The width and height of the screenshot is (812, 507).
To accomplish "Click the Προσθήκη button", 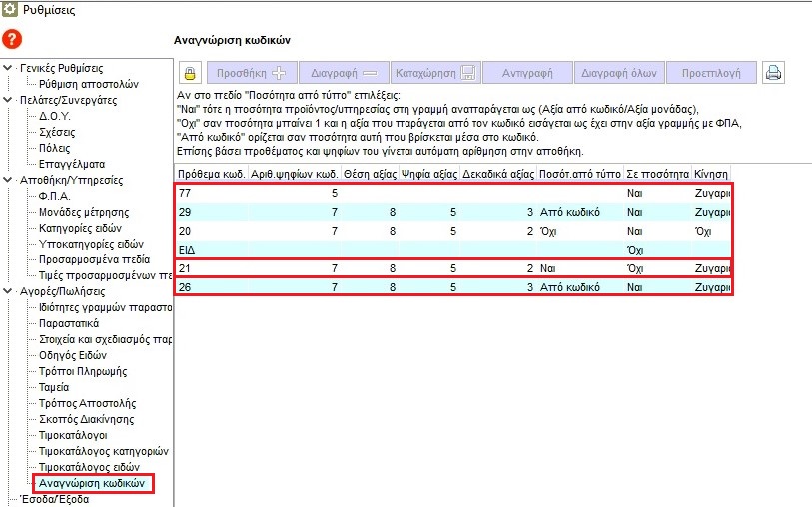I will pos(252,73).
